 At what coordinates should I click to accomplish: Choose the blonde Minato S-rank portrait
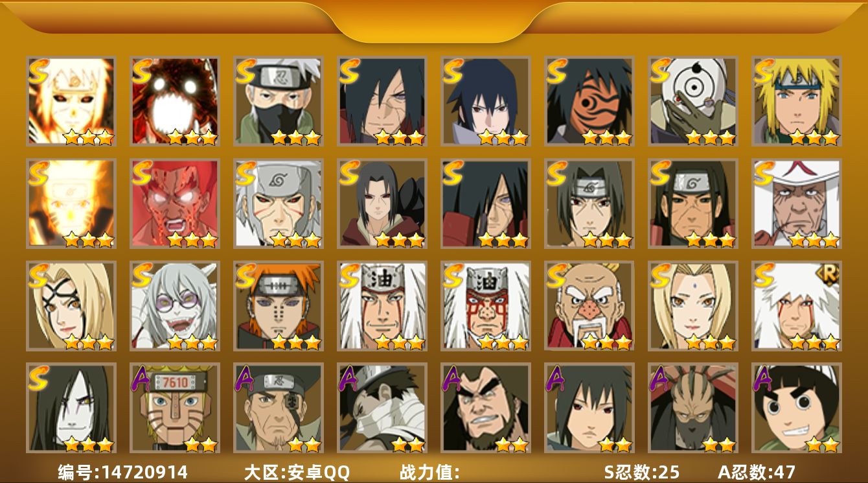(796, 100)
